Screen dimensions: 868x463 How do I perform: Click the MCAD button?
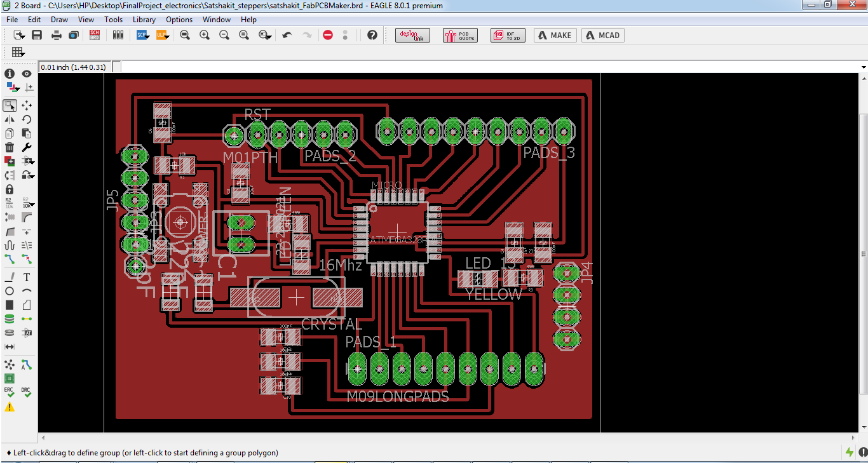click(x=603, y=35)
